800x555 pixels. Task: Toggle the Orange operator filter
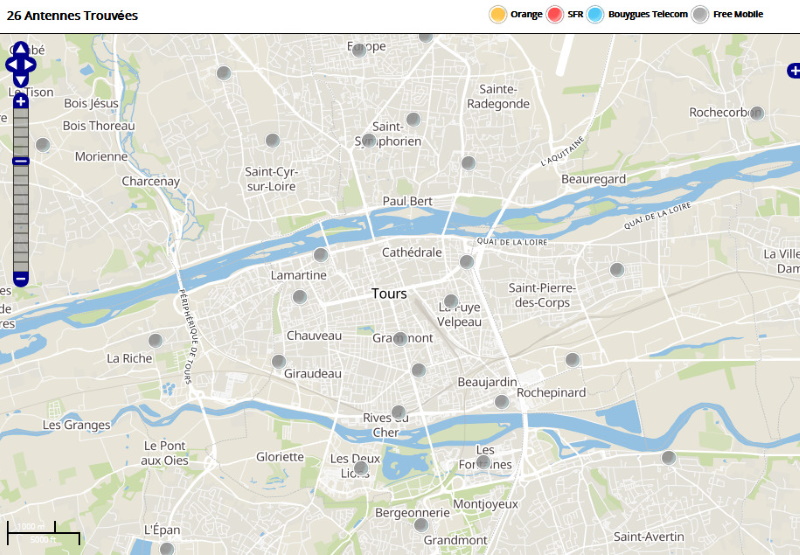(497, 14)
